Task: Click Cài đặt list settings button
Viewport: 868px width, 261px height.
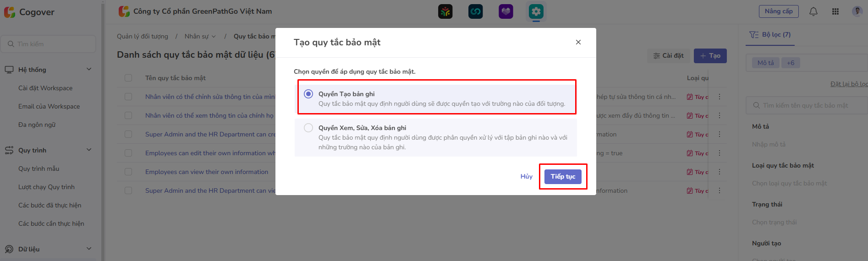Action: click(668, 56)
